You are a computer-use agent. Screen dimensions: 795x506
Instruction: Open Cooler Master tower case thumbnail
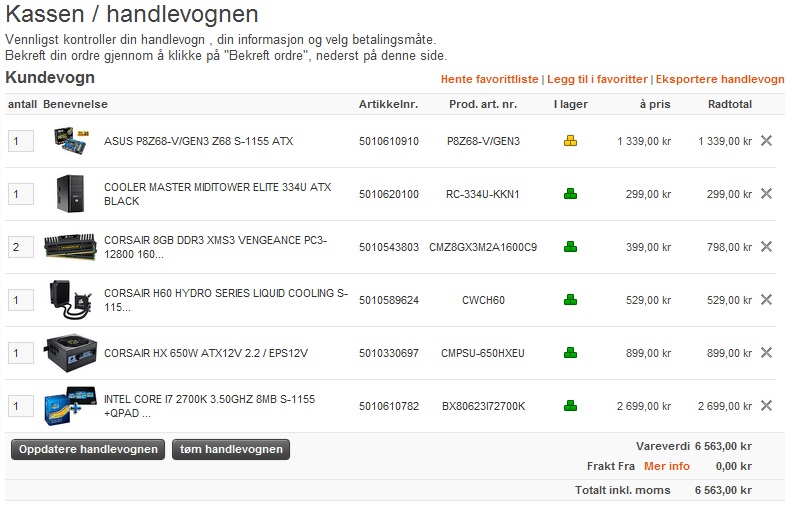(70, 194)
